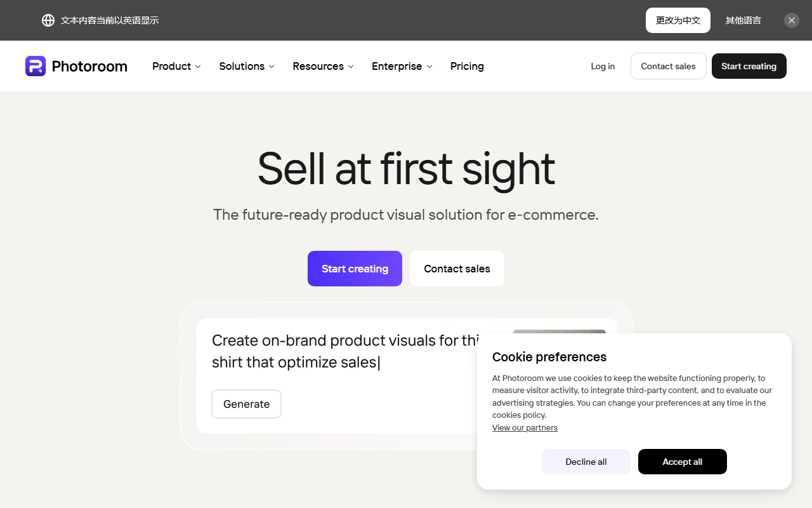Image resolution: width=812 pixels, height=508 pixels.
Task: Open the Solutions dropdown
Action: point(247,66)
